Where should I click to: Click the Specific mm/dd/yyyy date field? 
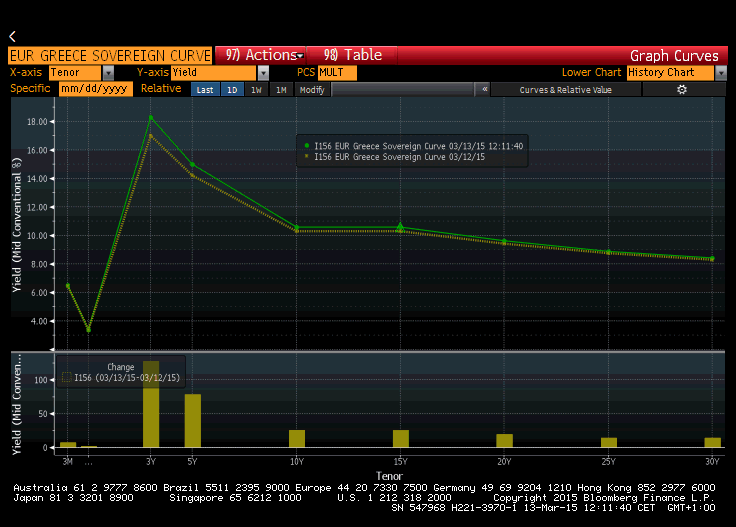(95, 89)
